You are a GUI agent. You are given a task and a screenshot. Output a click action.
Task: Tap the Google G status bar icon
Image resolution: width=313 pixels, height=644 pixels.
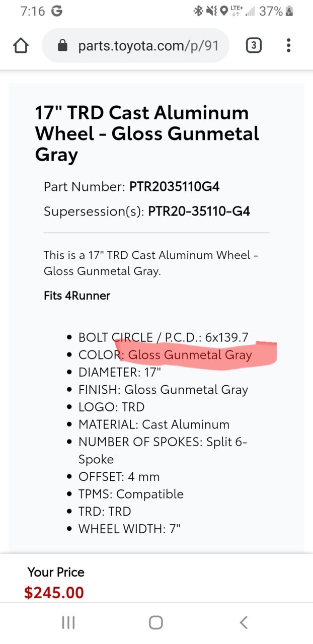(57, 11)
